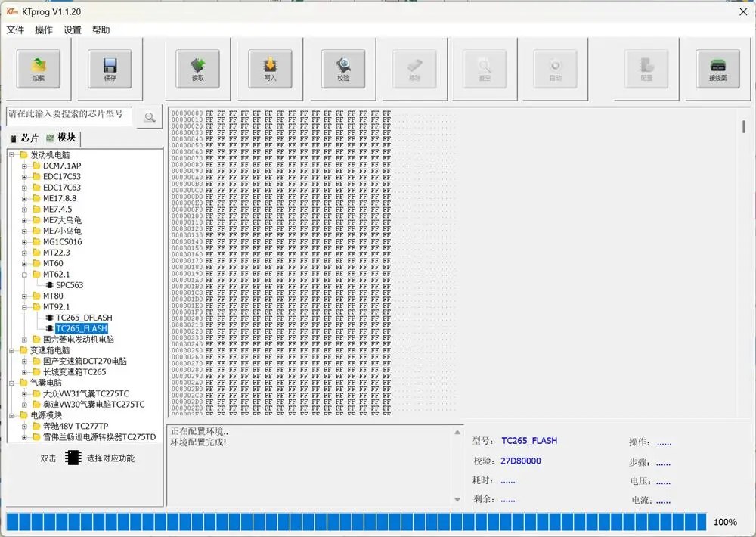Select SPC563 in the tree

[x=70, y=285]
